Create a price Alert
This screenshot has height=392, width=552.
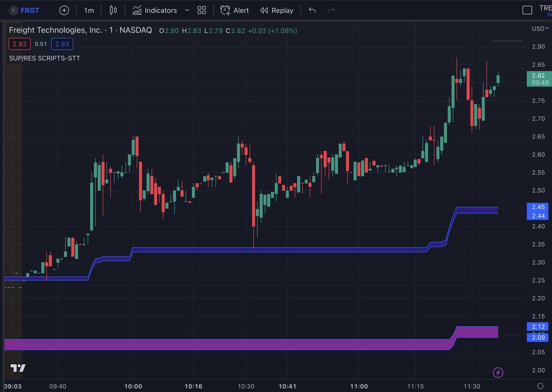coord(235,10)
